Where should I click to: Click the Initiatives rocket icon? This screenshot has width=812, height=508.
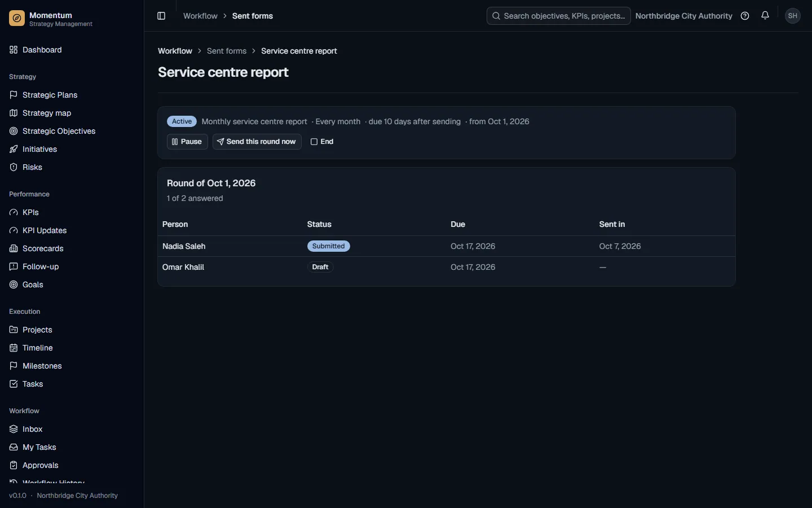pos(14,149)
